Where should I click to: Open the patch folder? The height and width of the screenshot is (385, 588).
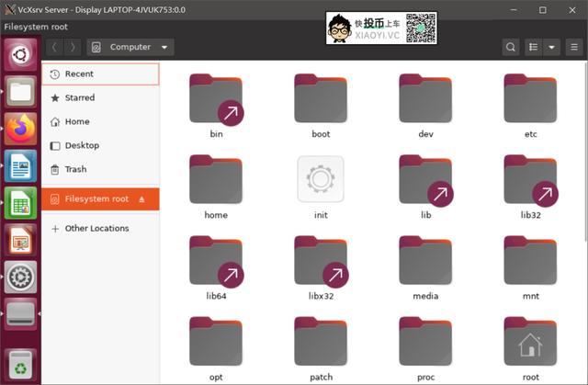(321, 342)
